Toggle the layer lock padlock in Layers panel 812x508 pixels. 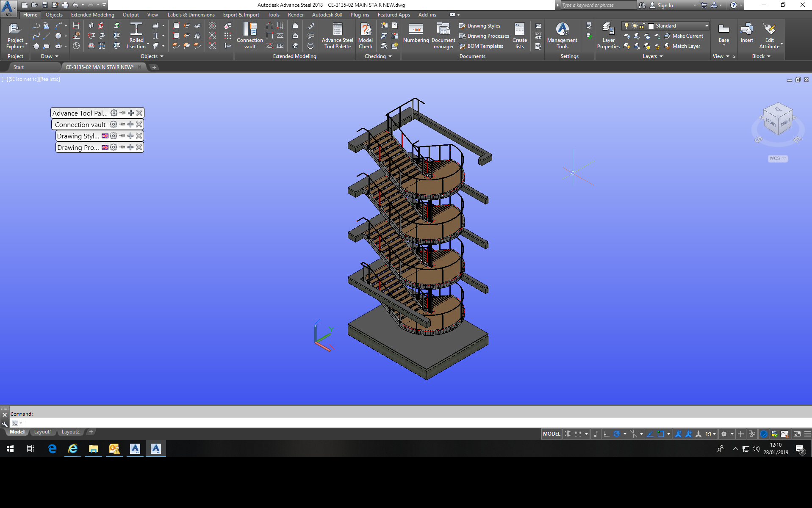[x=642, y=26]
